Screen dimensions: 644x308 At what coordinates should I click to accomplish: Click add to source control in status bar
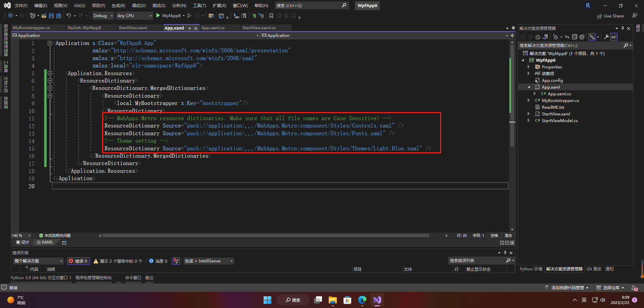click(x=567, y=288)
